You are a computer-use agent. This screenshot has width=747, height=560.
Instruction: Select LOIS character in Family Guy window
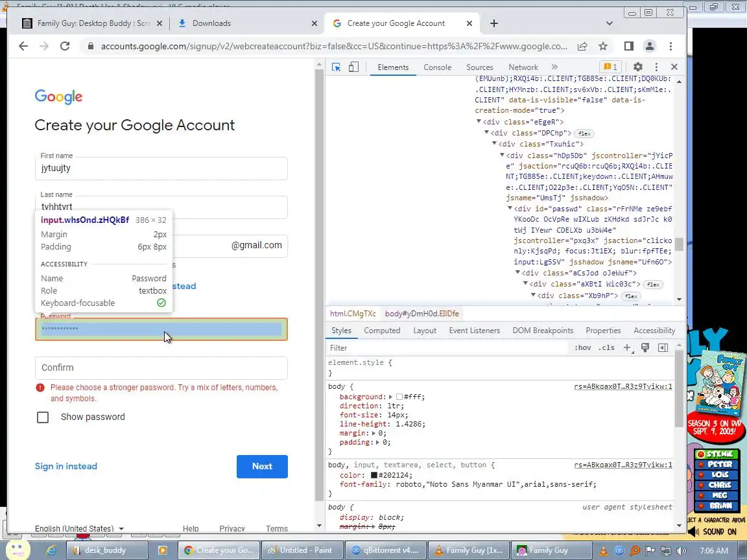pyautogui.click(x=717, y=474)
